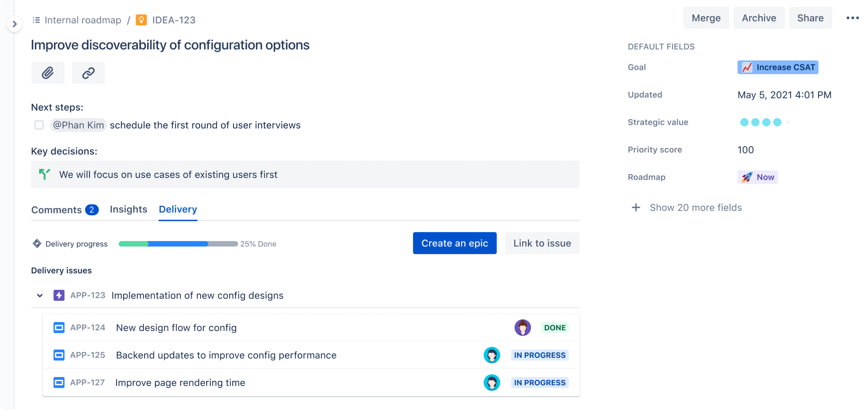868x410 pixels.
Task: Click the assignee avatar on APP-125
Action: click(x=492, y=355)
